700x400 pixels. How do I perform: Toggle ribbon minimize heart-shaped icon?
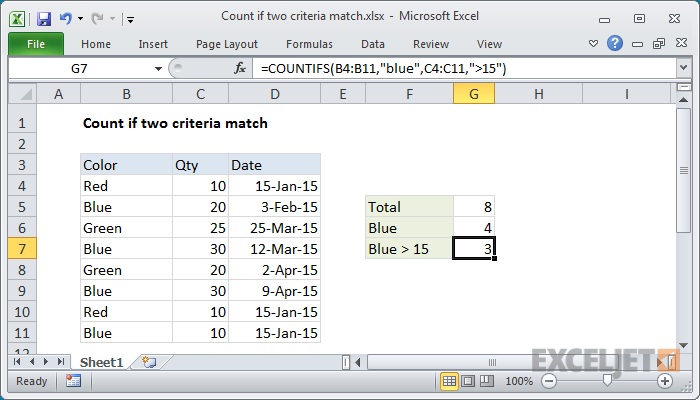[x=593, y=44]
